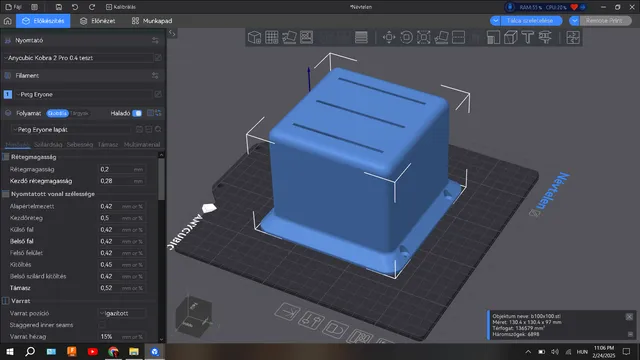
Task: Toggle the Haladó advanced mode switch
Action: [x=137, y=113]
